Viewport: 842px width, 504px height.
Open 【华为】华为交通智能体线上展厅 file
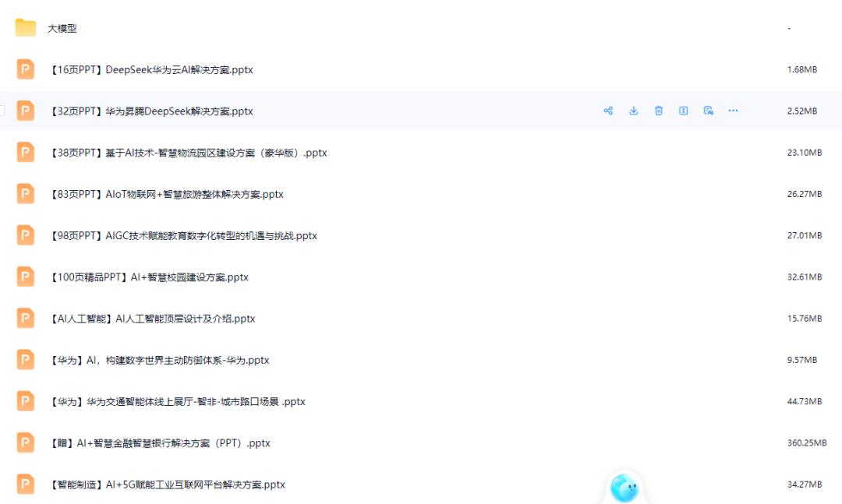click(177, 402)
